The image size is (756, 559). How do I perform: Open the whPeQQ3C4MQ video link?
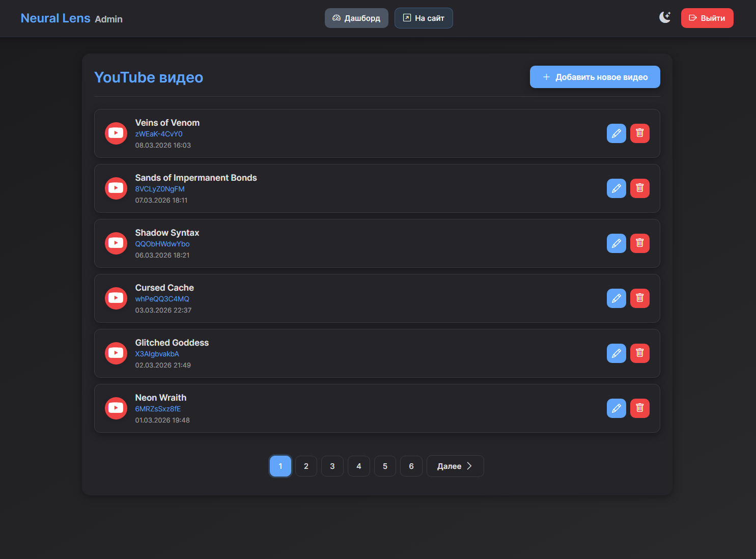point(162,299)
